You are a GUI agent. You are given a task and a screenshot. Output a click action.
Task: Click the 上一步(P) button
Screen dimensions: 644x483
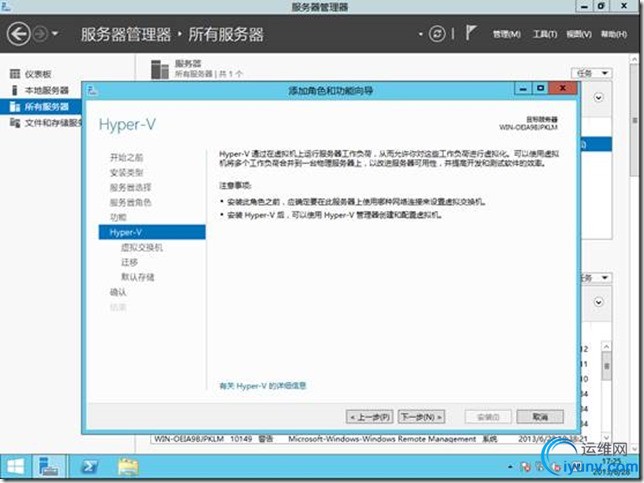coord(370,417)
